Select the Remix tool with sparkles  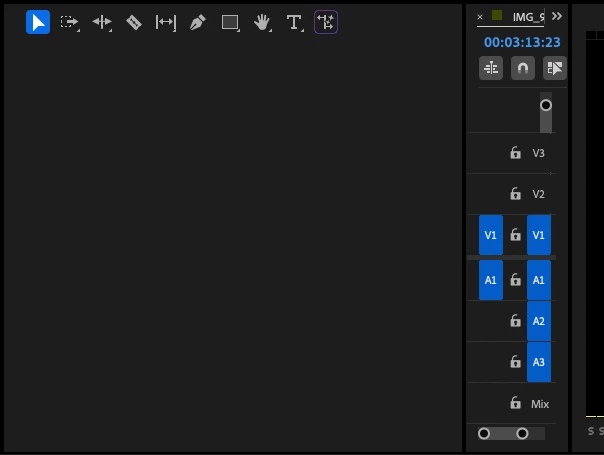tap(326, 22)
